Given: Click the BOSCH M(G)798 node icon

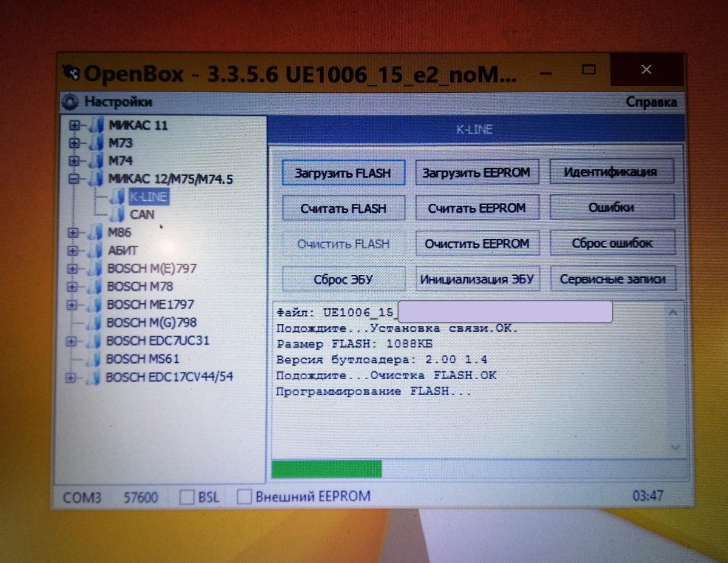Looking at the screenshot, I should coord(94,323).
